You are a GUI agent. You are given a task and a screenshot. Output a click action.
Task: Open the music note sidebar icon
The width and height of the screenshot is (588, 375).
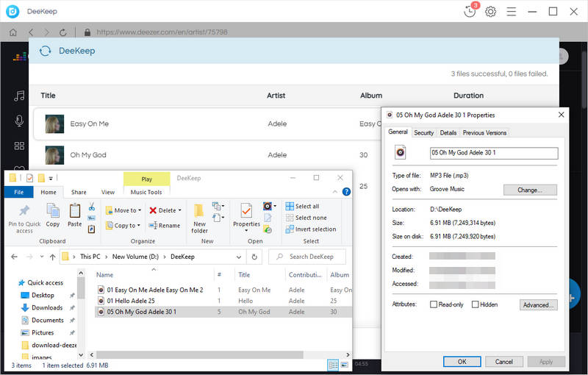pyautogui.click(x=19, y=96)
